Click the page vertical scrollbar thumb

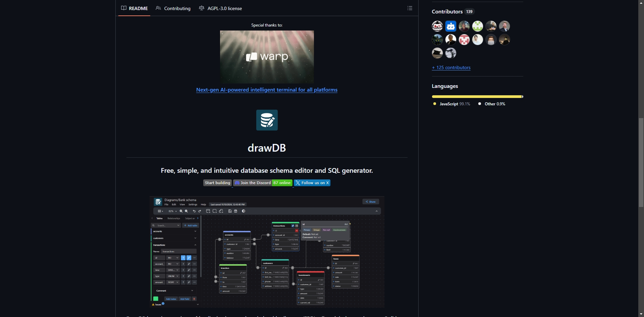coord(641,163)
